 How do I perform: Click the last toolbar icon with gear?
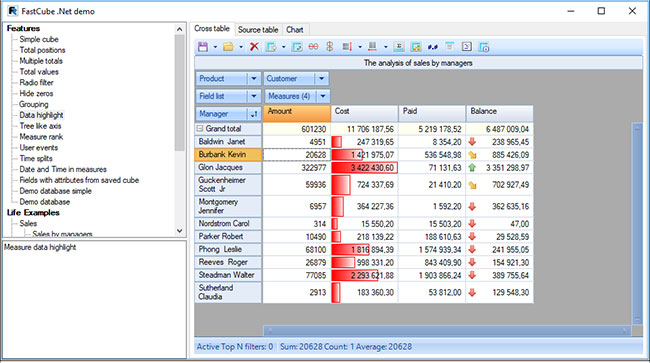pyautogui.click(x=484, y=47)
